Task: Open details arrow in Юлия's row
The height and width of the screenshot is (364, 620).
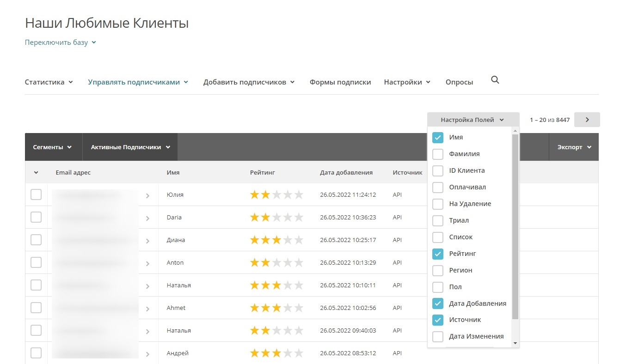Action: (x=147, y=196)
